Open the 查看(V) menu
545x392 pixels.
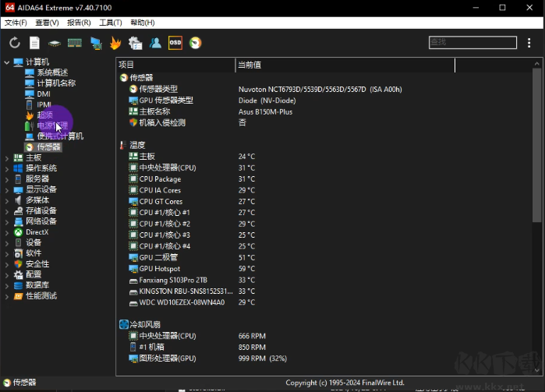pyautogui.click(x=47, y=23)
